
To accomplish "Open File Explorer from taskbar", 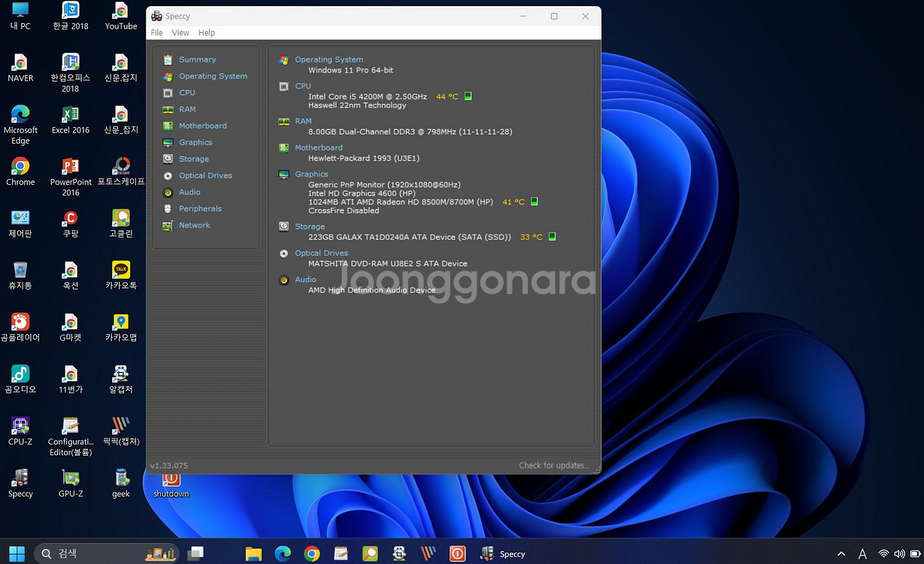I will coord(253,554).
